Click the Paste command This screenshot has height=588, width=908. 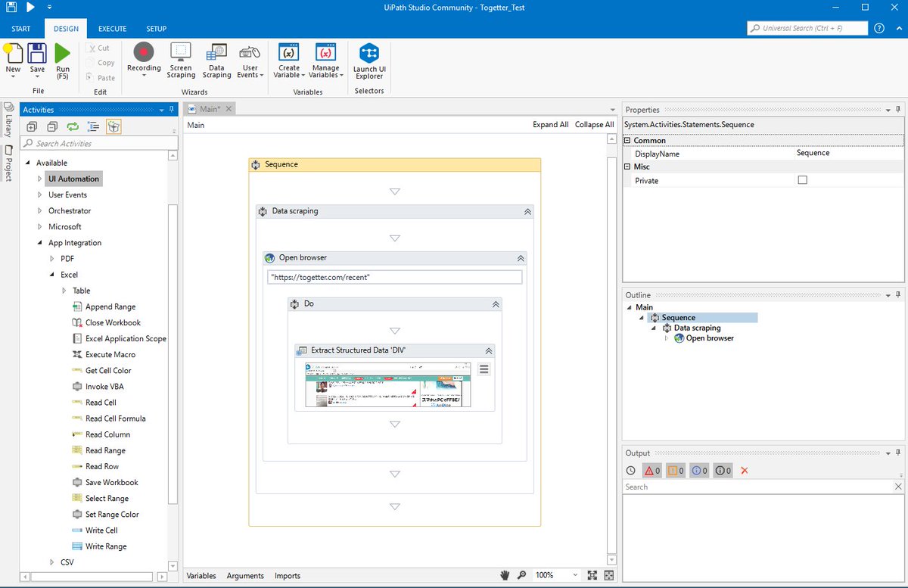pos(100,77)
